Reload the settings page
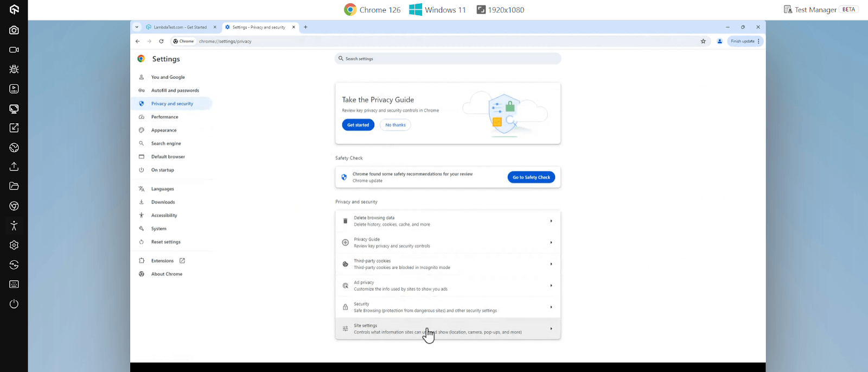868x372 pixels. [161, 41]
